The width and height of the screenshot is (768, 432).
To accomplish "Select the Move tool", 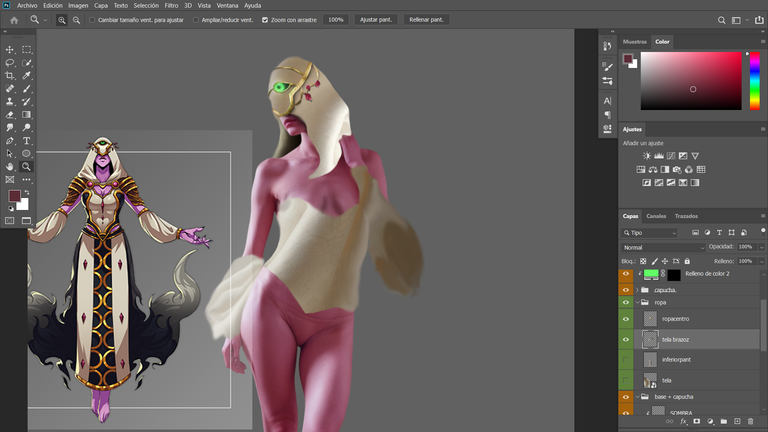I will pyautogui.click(x=9, y=49).
